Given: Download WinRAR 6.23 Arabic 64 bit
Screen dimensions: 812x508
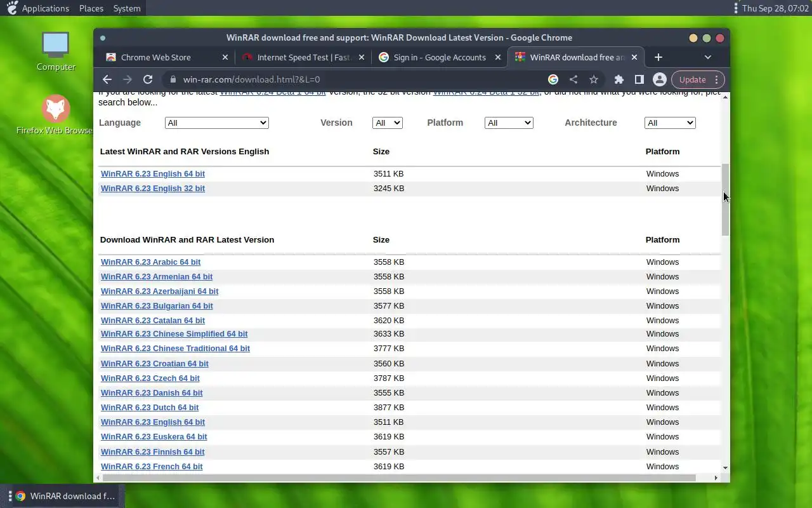Looking at the screenshot, I should (x=150, y=262).
